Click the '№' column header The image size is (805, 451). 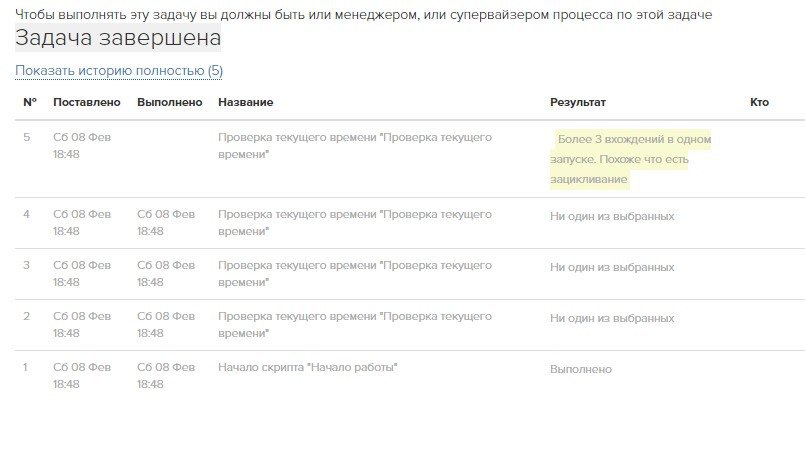30,102
